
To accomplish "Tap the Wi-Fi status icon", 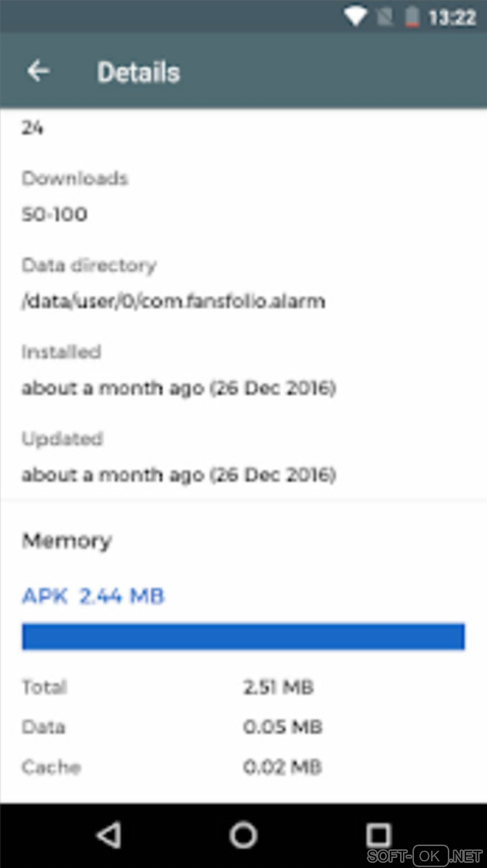I will click(x=356, y=17).
